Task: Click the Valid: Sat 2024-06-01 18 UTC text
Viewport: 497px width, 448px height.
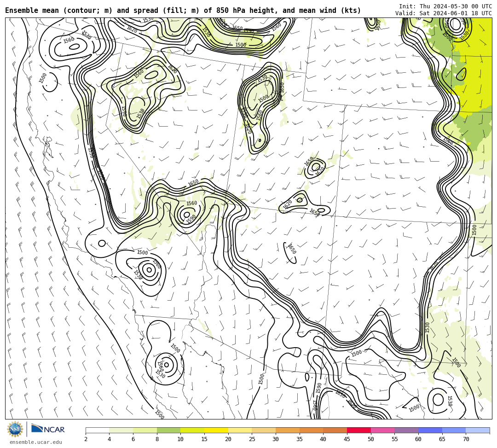Action: tap(444, 13)
